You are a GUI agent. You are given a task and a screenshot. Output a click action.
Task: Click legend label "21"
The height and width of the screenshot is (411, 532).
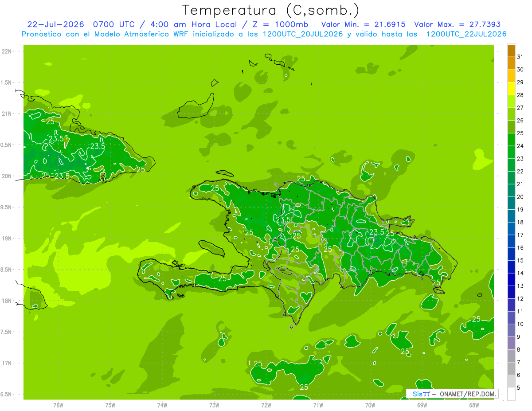click(x=520, y=184)
